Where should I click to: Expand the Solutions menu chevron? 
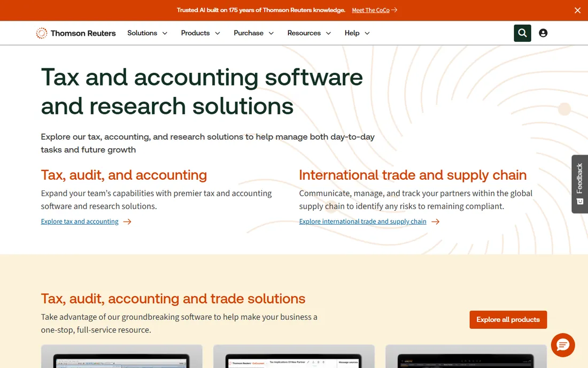click(165, 33)
